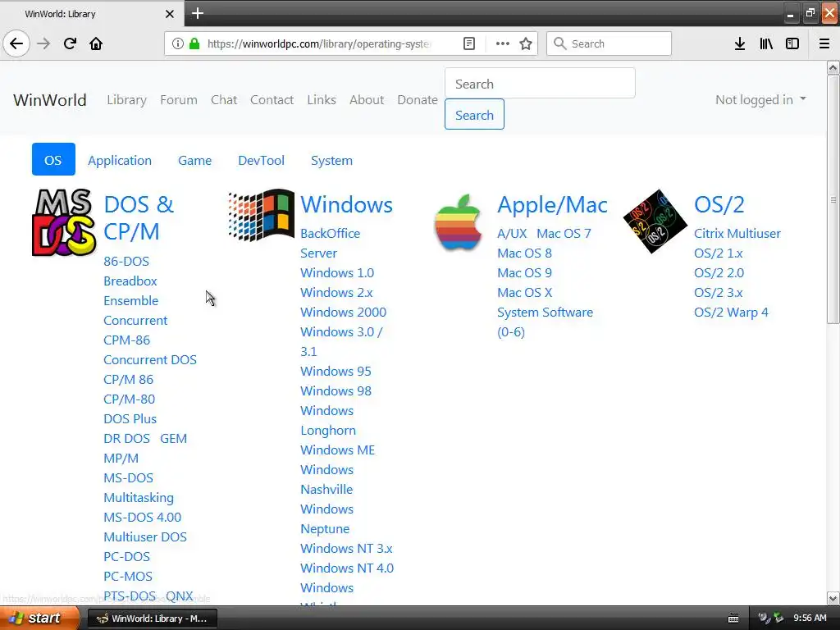Image resolution: width=840 pixels, height=630 pixels.
Task: Click the address bar URL
Action: [319, 43]
